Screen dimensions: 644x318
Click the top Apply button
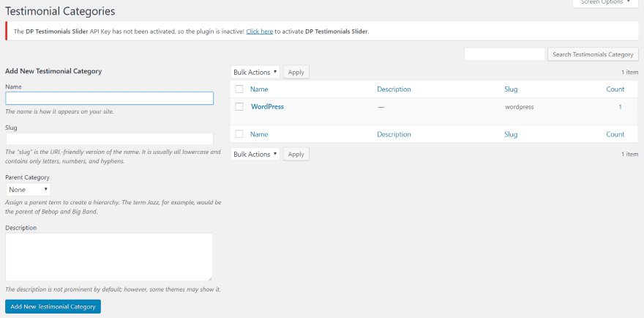(x=296, y=72)
